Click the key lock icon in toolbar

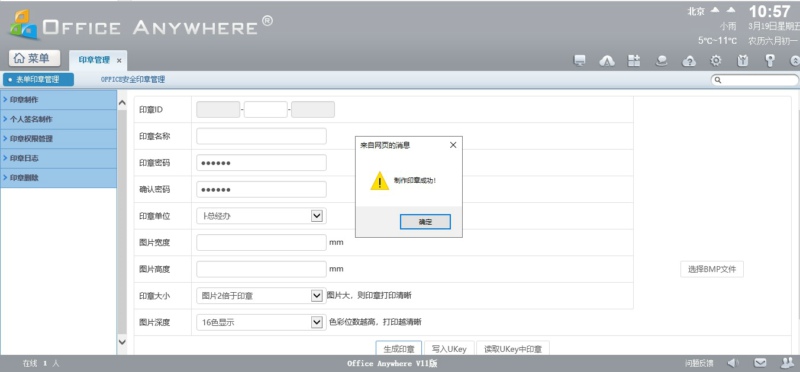[x=769, y=61]
